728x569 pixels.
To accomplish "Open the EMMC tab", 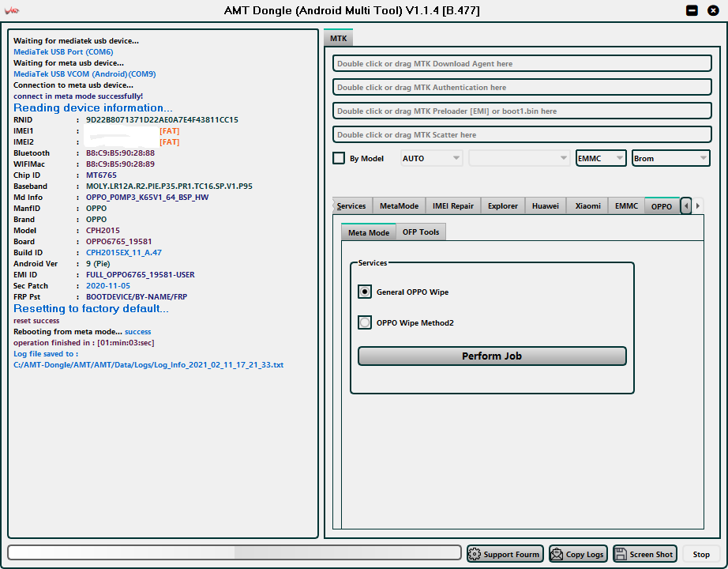I will (x=626, y=206).
